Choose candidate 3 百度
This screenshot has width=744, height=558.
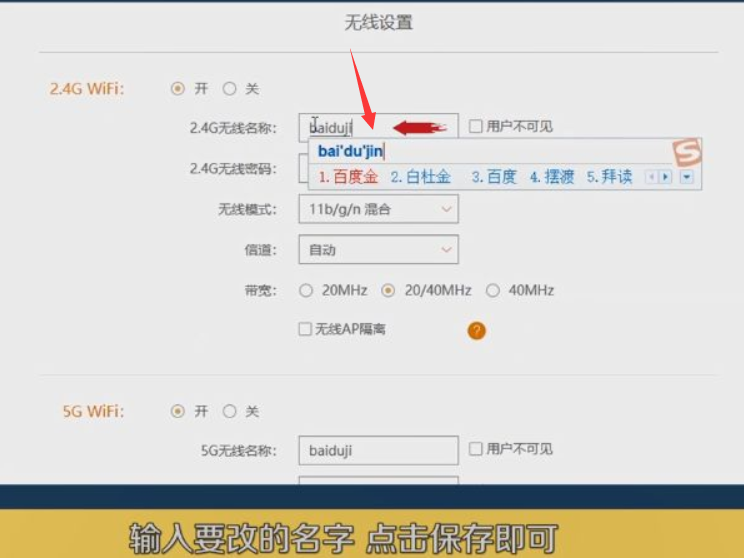pos(493,177)
